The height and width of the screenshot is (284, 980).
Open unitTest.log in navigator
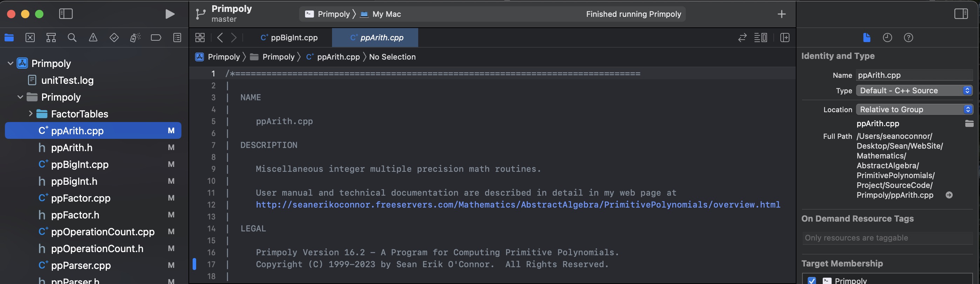67,80
